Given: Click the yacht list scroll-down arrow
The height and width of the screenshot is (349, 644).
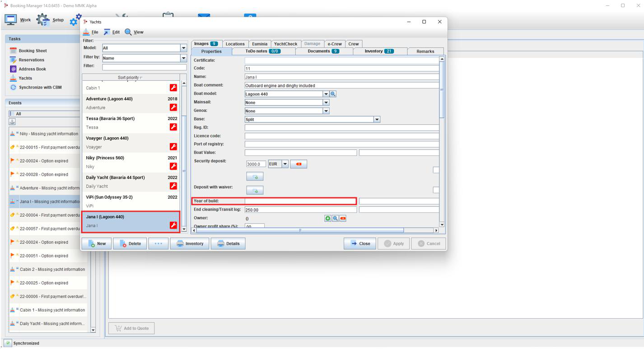Looking at the screenshot, I should tap(183, 229).
